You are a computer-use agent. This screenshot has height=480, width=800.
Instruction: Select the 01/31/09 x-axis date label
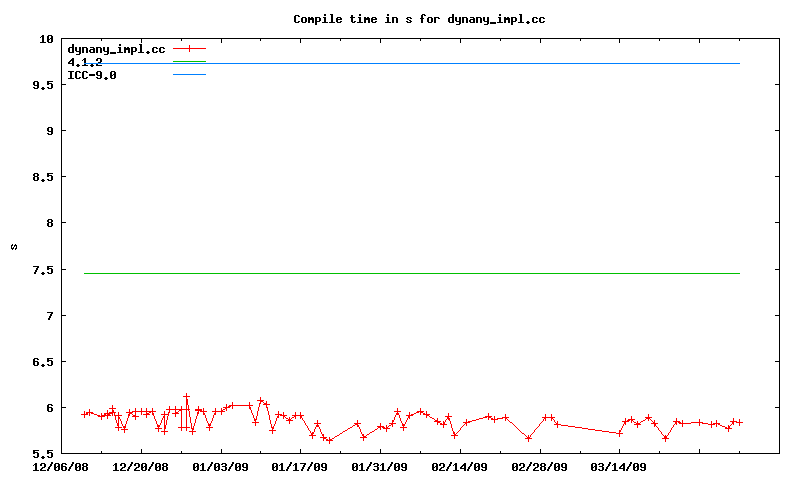tap(380, 466)
